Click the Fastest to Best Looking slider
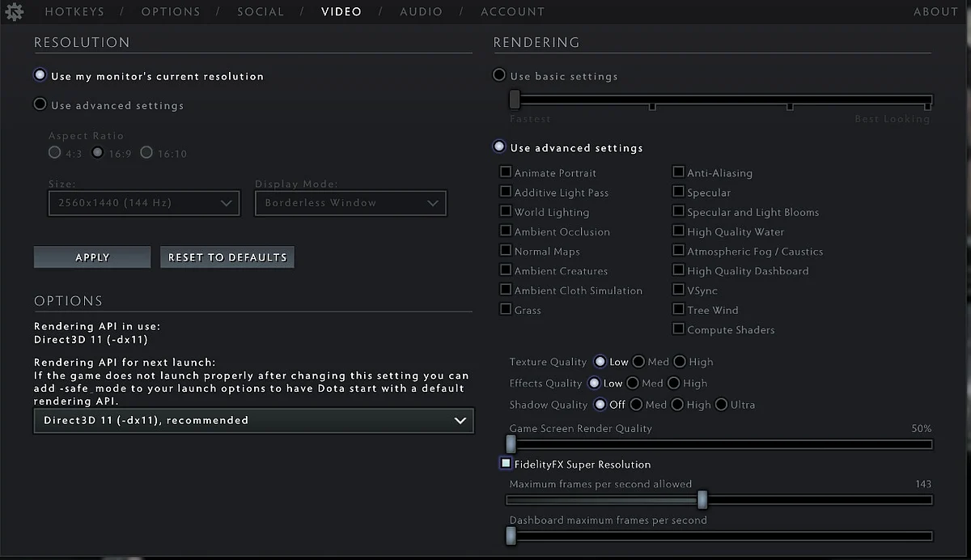971x560 pixels. coord(720,101)
